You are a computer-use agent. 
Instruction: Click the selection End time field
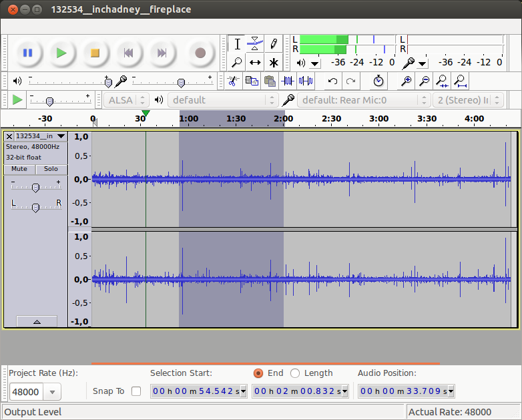click(x=297, y=391)
